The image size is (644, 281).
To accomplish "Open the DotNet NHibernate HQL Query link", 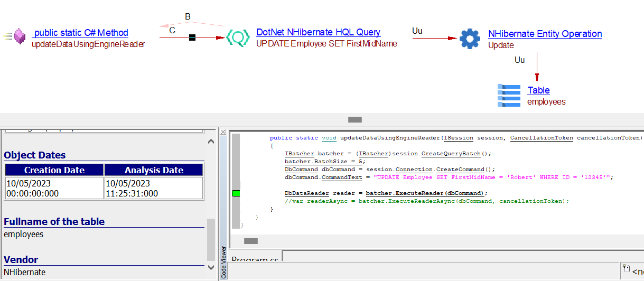I will pyautogui.click(x=318, y=32).
